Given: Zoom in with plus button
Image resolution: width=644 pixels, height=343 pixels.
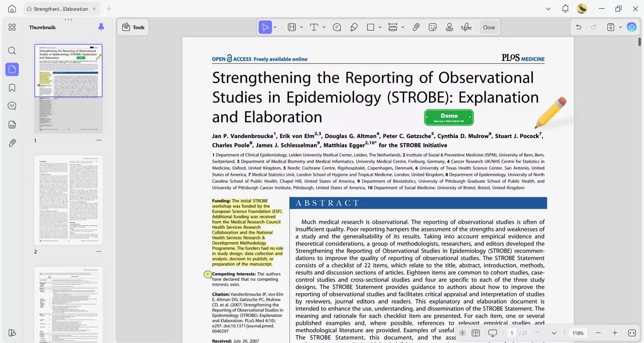Looking at the screenshot, I should tap(615, 333).
